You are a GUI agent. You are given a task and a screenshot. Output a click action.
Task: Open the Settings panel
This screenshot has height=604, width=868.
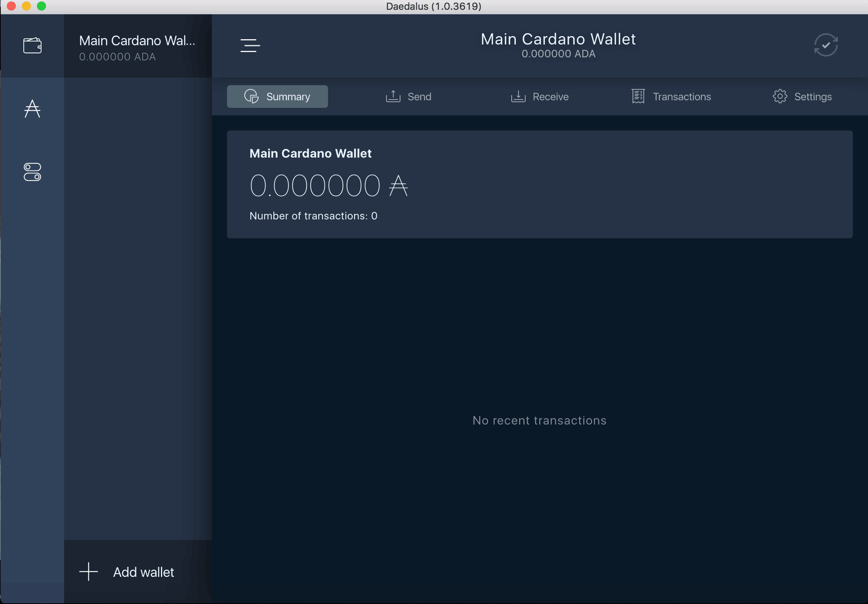point(802,96)
